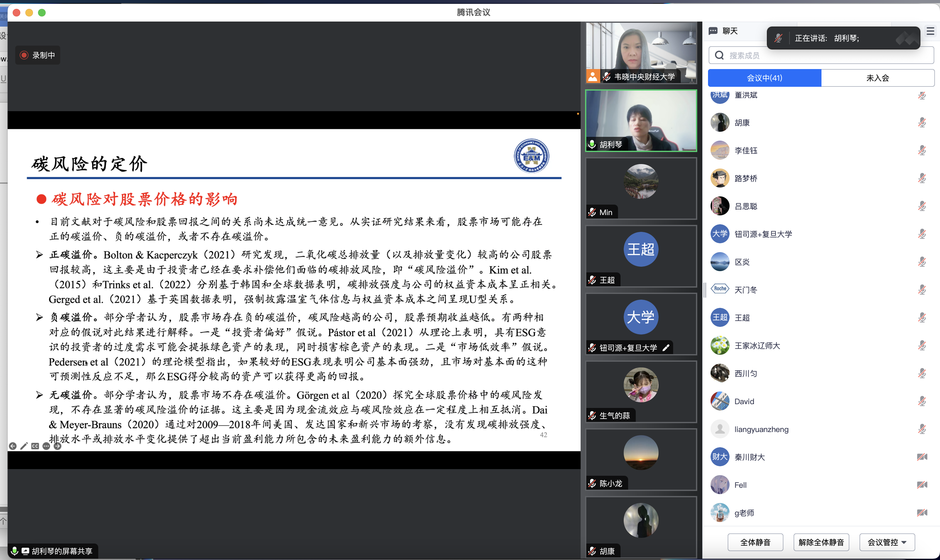Open the more options ellipsis below the slide
The height and width of the screenshot is (560, 940).
pos(47,446)
